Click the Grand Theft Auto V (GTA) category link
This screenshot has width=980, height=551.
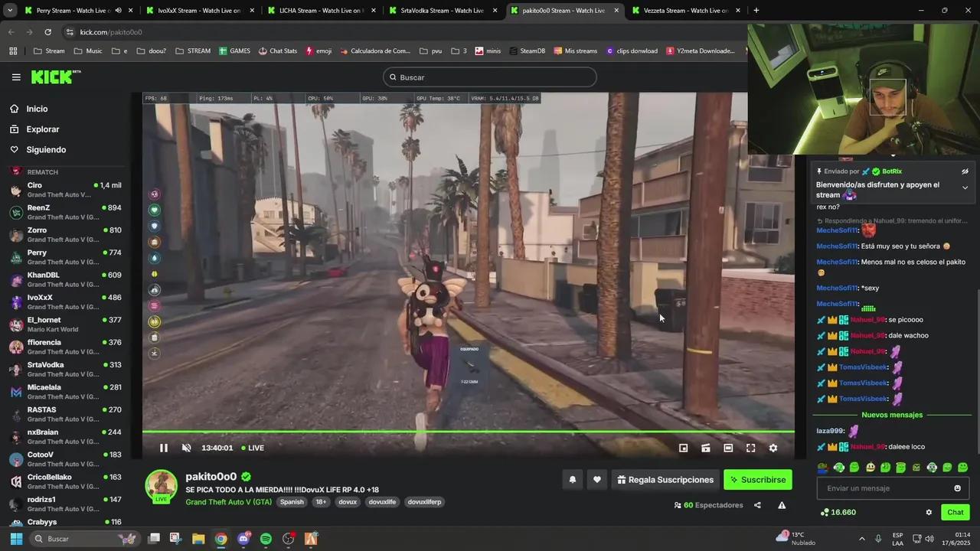pos(228,502)
